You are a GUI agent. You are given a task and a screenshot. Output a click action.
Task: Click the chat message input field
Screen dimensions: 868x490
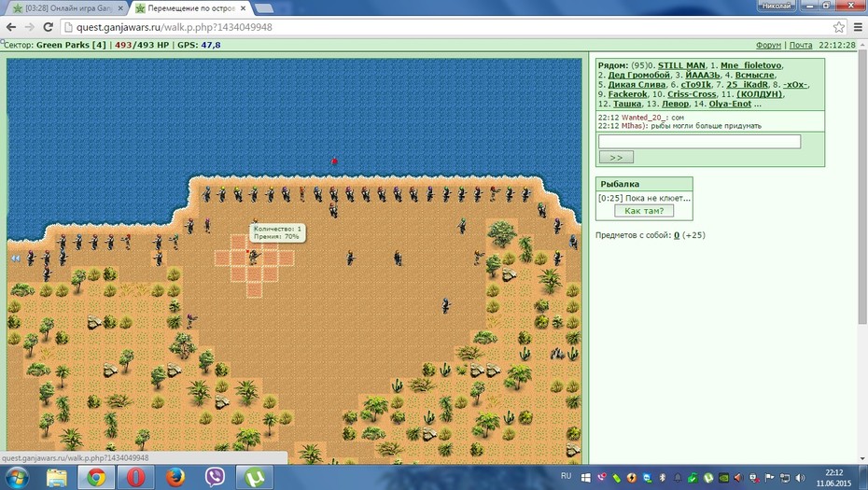pos(699,141)
